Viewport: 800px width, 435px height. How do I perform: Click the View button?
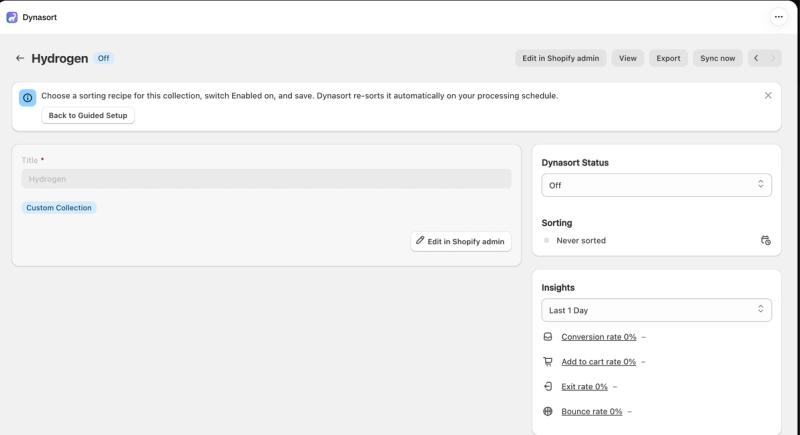(628, 58)
